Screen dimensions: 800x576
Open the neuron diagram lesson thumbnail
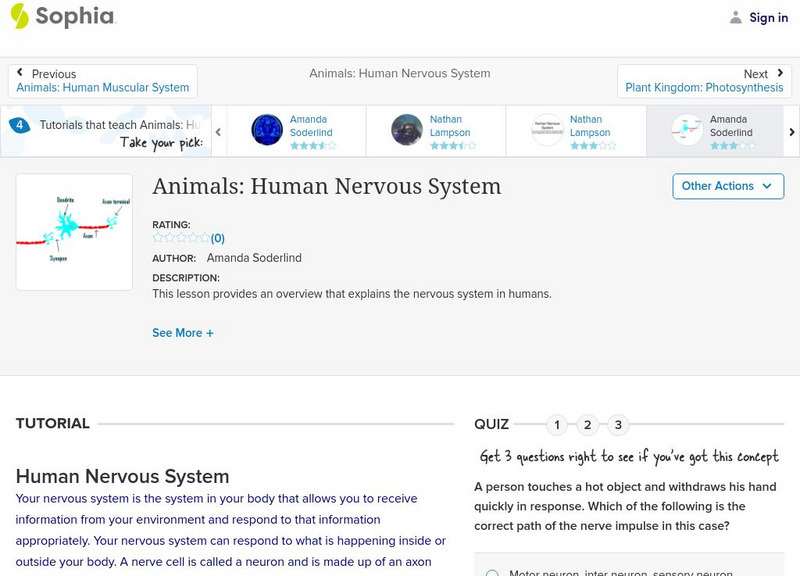pos(74,232)
